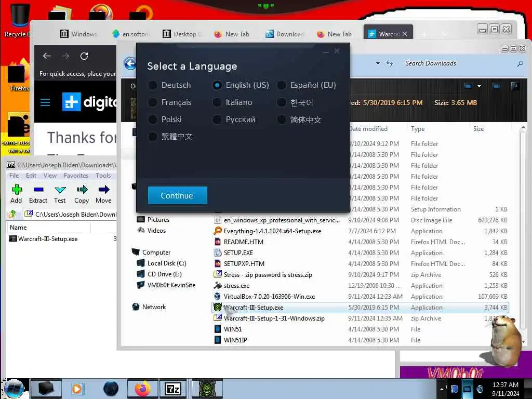Select the English (US) radio button

pos(217,85)
